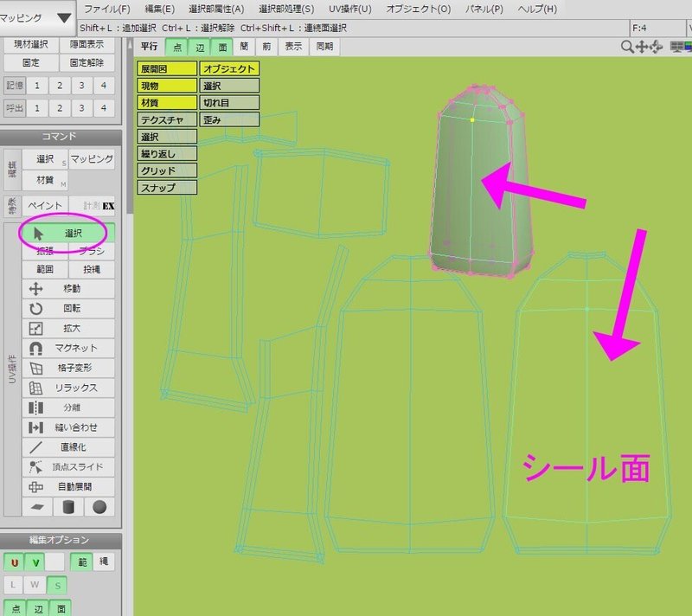This screenshot has width=692, height=616.
Task: Click the マッピング command button
Action: click(92, 159)
